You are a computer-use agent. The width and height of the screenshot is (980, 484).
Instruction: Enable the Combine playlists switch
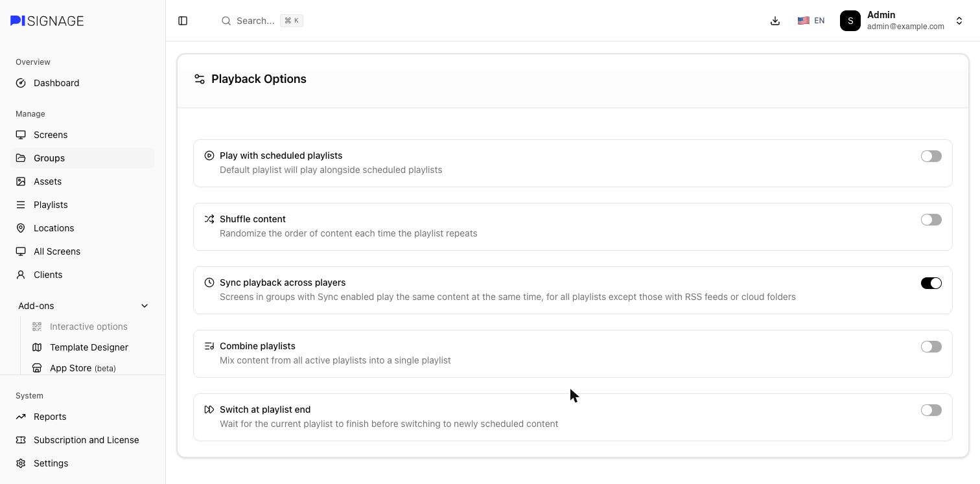click(931, 347)
